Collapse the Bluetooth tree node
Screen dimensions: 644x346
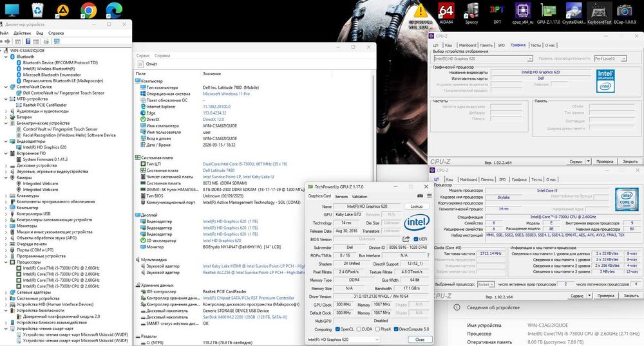coord(6,57)
